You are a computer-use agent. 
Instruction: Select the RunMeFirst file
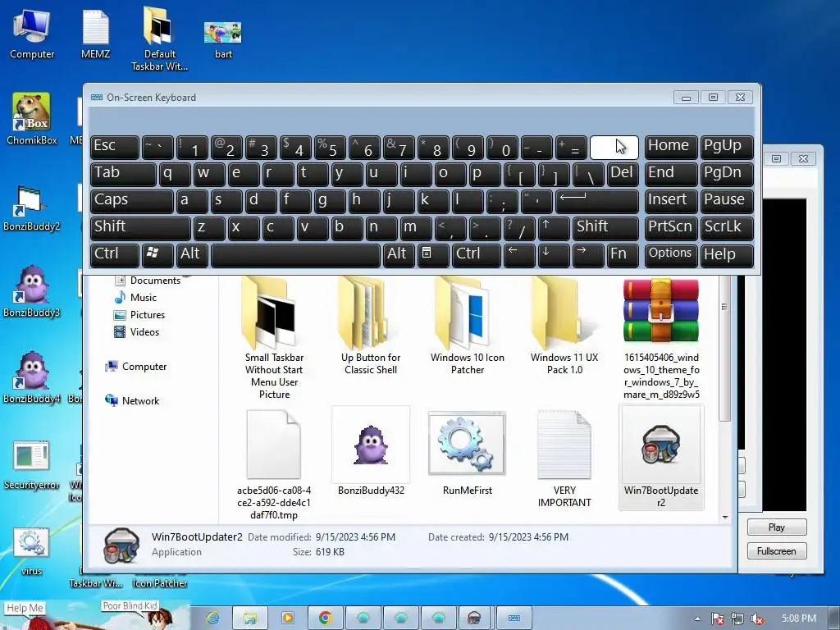pyautogui.click(x=467, y=453)
